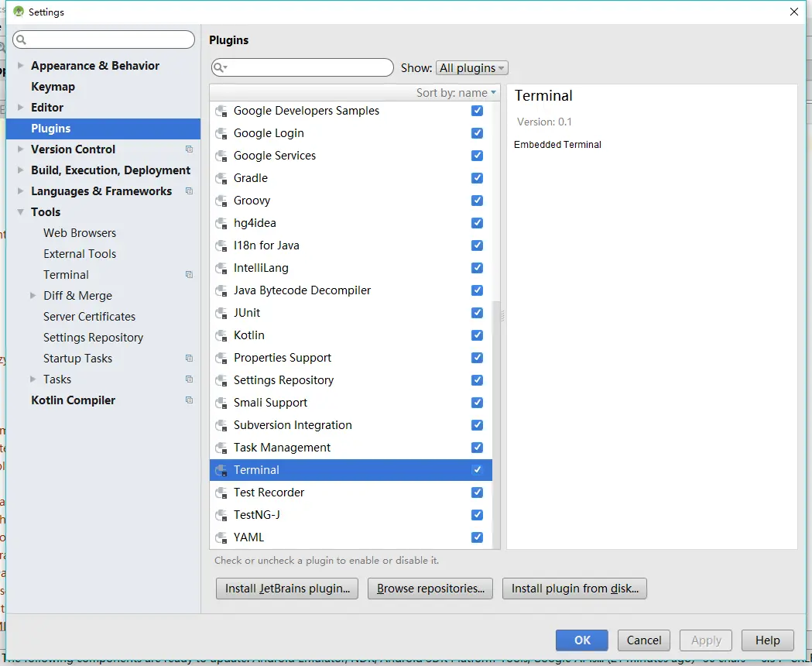Viewport: 812px width, 666px height.
Task: Confirm settings with the OK button
Action: (x=582, y=640)
